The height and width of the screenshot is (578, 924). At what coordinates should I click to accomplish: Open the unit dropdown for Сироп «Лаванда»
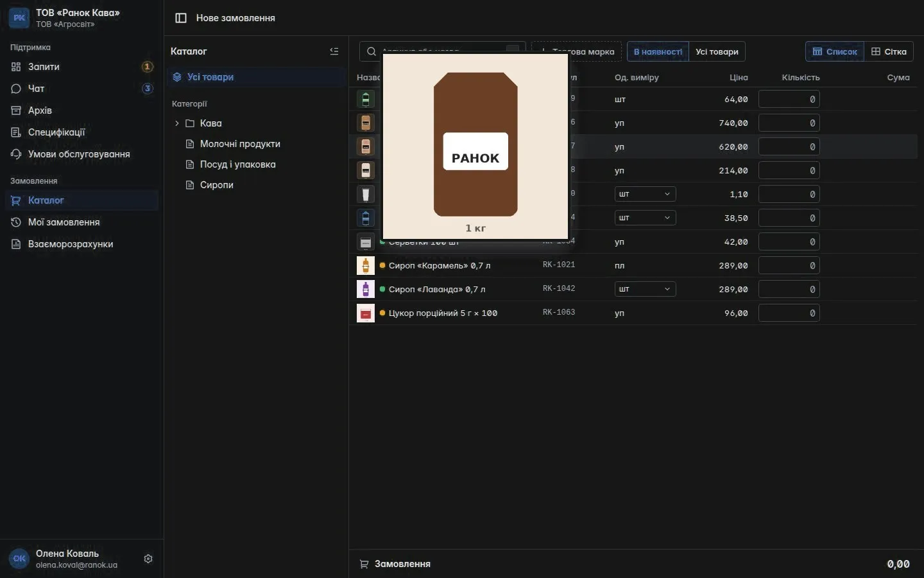[x=645, y=289]
